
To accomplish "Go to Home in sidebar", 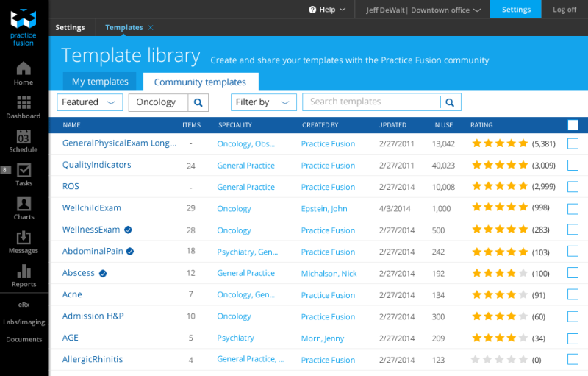I will [x=24, y=73].
